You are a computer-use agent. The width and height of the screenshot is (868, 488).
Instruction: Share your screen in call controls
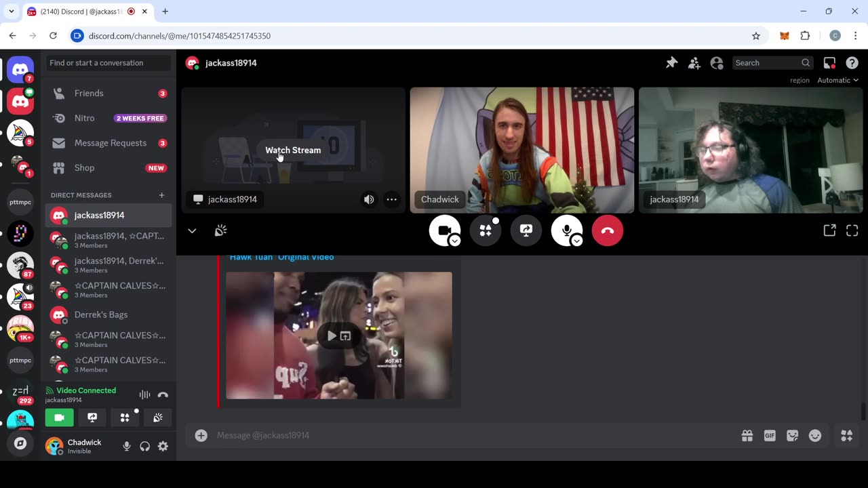526,230
